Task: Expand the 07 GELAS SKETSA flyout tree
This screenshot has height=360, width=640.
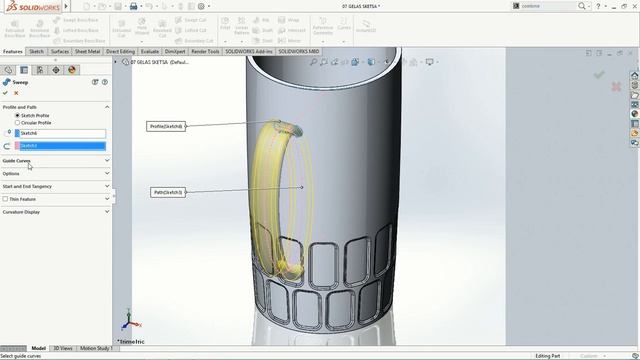Action: point(116,62)
